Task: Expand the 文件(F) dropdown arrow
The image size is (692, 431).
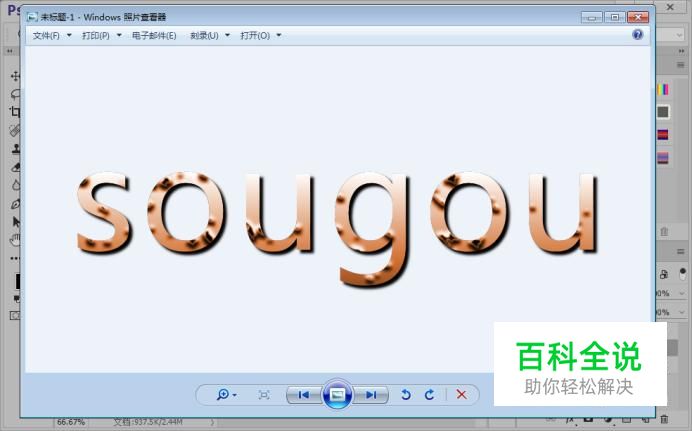Action: pos(69,35)
